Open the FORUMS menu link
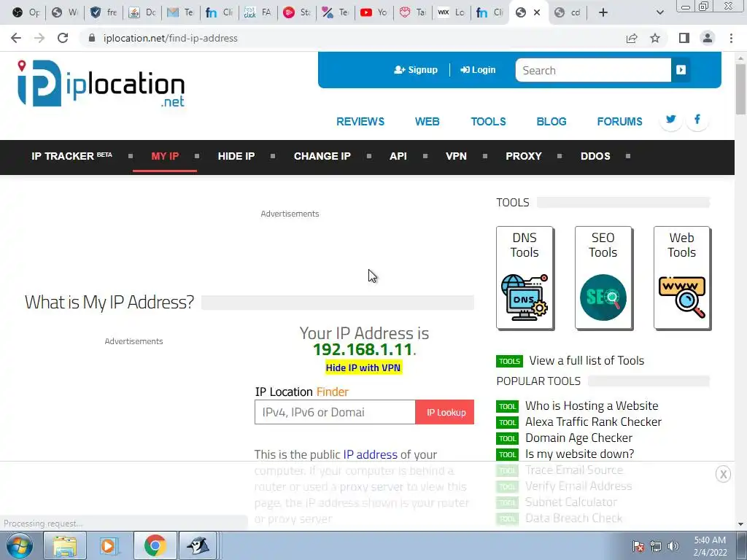This screenshot has width=747, height=560. coord(619,122)
